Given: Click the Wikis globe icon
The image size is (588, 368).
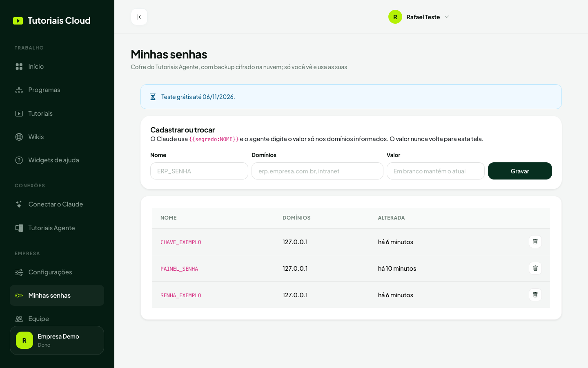Looking at the screenshot, I should point(19,137).
